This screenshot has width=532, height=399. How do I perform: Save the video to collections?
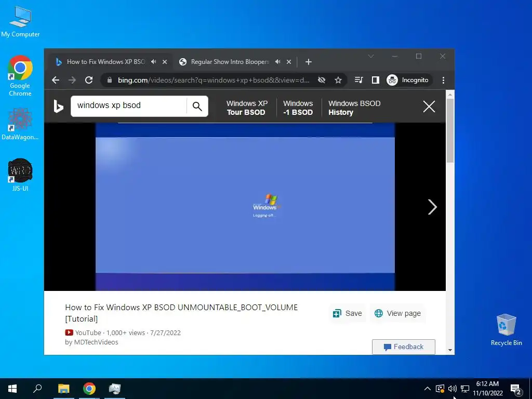(x=347, y=313)
